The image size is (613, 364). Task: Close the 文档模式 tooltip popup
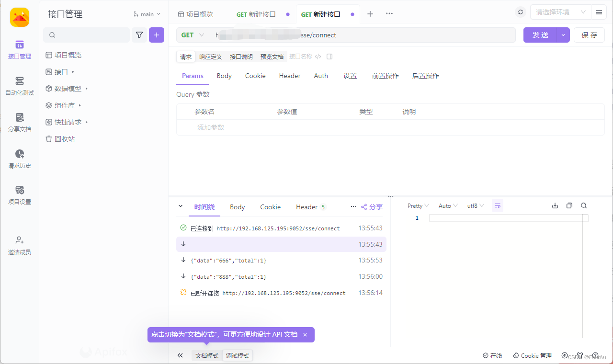(305, 335)
